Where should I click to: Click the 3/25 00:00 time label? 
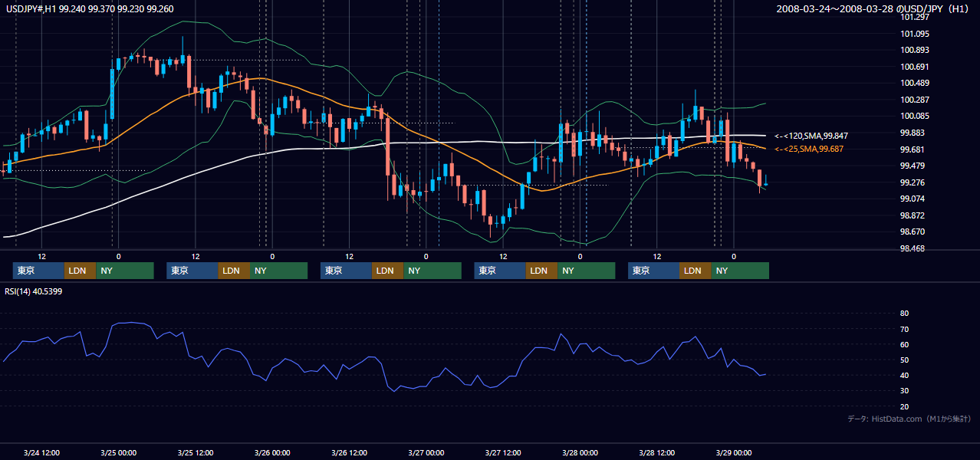click(x=118, y=452)
